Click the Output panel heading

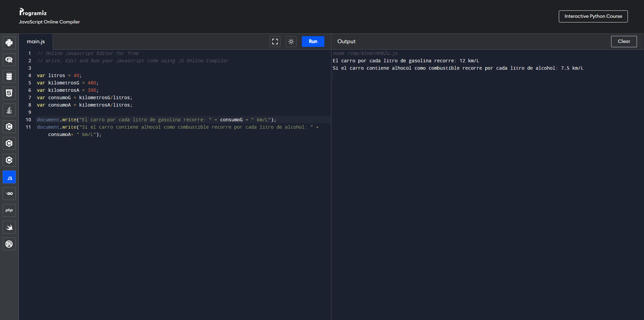pos(346,42)
